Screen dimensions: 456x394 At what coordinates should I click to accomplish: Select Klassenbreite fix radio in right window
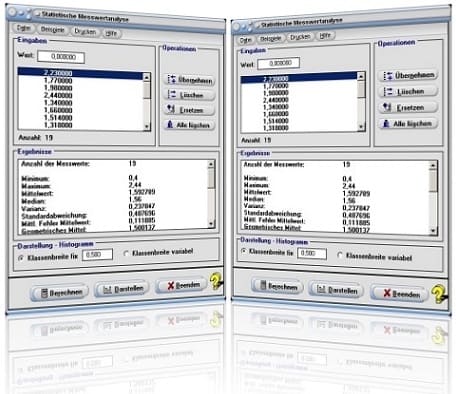pos(244,251)
